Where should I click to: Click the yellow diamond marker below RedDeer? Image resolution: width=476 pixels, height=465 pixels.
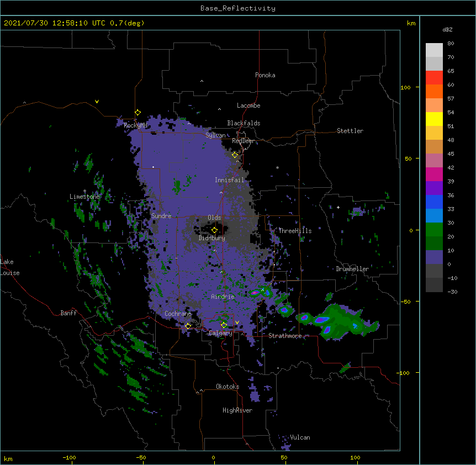point(235,155)
